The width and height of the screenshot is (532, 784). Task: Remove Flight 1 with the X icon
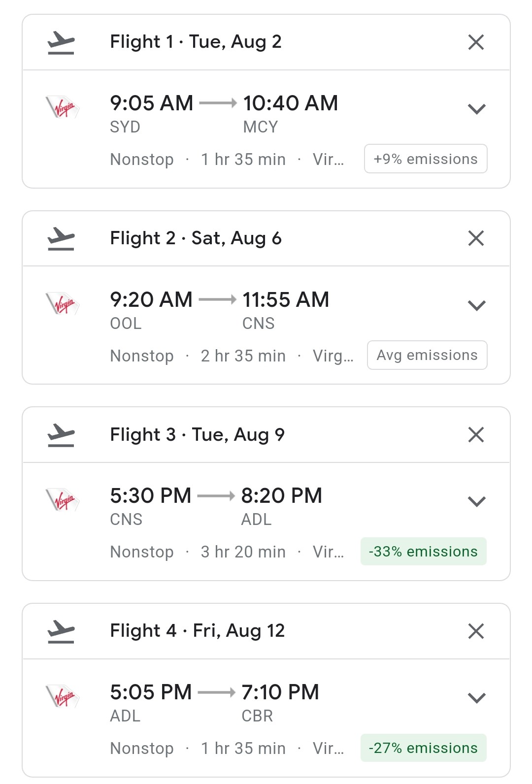click(476, 42)
